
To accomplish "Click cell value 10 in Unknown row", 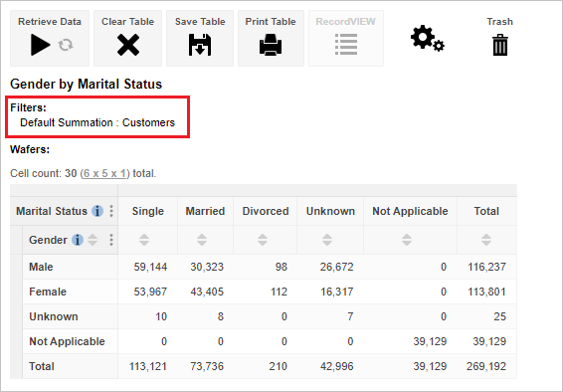I will tap(161, 316).
